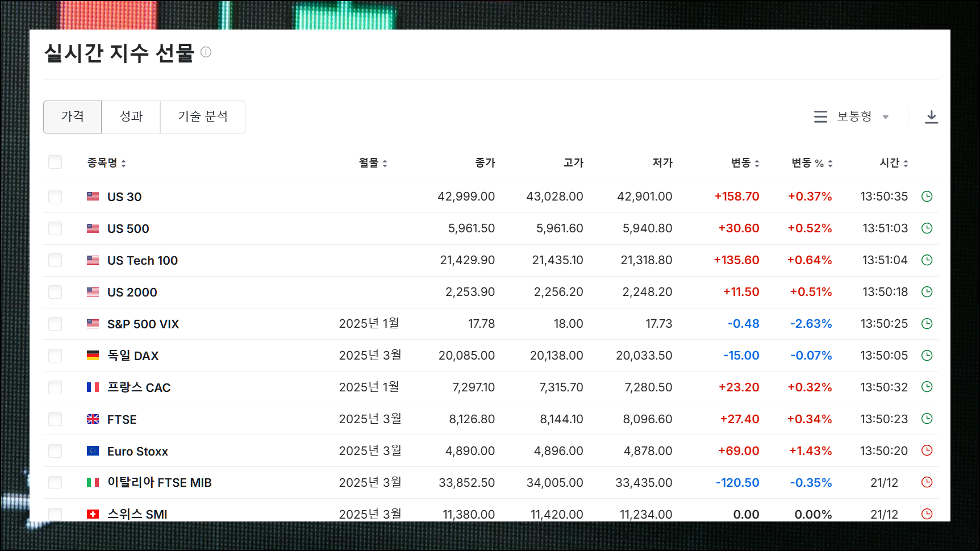
Task: Click the UK flag beside FTSE
Action: click(93, 419)
